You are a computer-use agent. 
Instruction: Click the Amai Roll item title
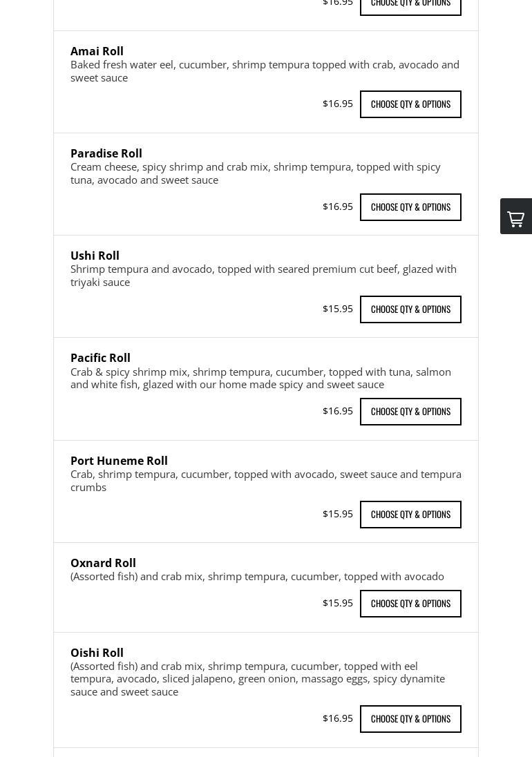pyautogui.click(x=97, y=51)
